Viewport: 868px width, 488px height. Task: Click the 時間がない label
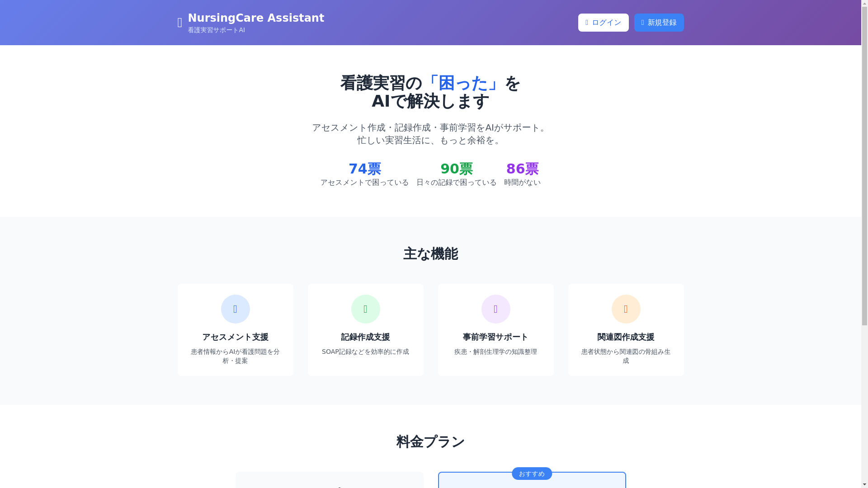click(x=523, y=183)
